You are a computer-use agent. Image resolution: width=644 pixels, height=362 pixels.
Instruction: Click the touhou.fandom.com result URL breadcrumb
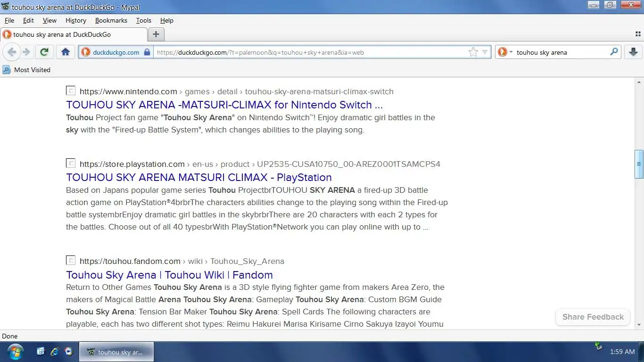182,261
